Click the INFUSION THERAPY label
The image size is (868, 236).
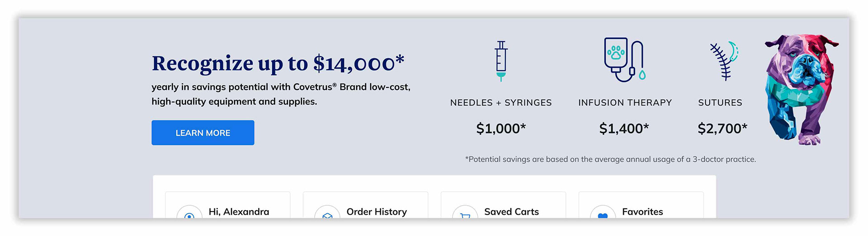(x=625, y=103)
